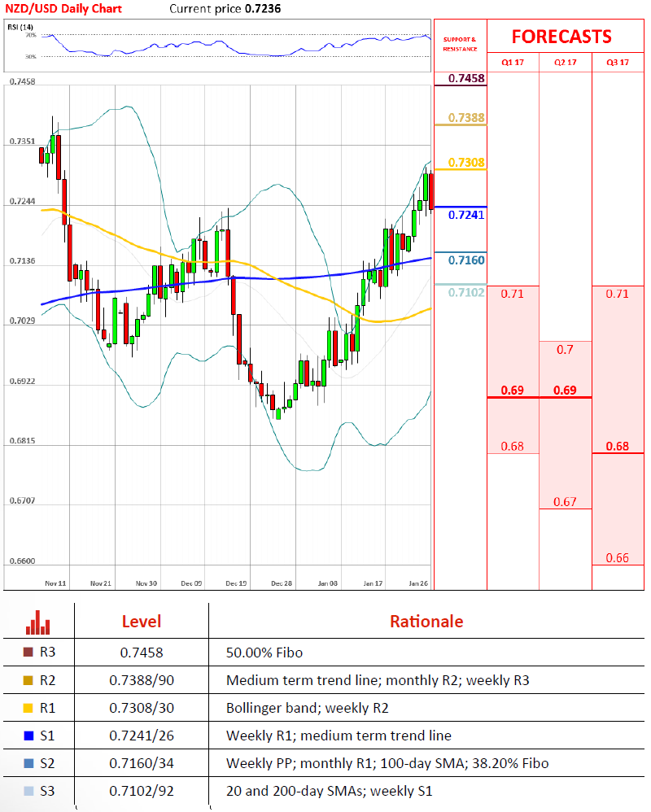Click the 0.6815 price axis label
The width and height of the screenshot is (651, 812).
(x=22, y=441)
